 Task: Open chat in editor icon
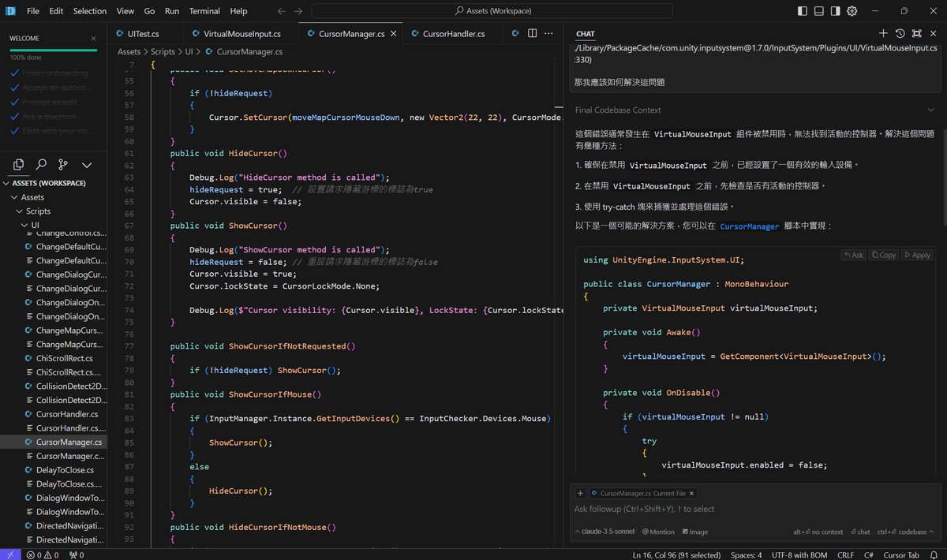[x=916, y=33]
